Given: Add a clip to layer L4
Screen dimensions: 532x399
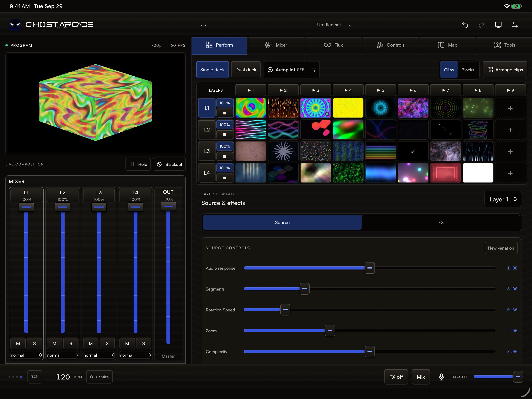Looking at the screenshot, I should point(510,173).
